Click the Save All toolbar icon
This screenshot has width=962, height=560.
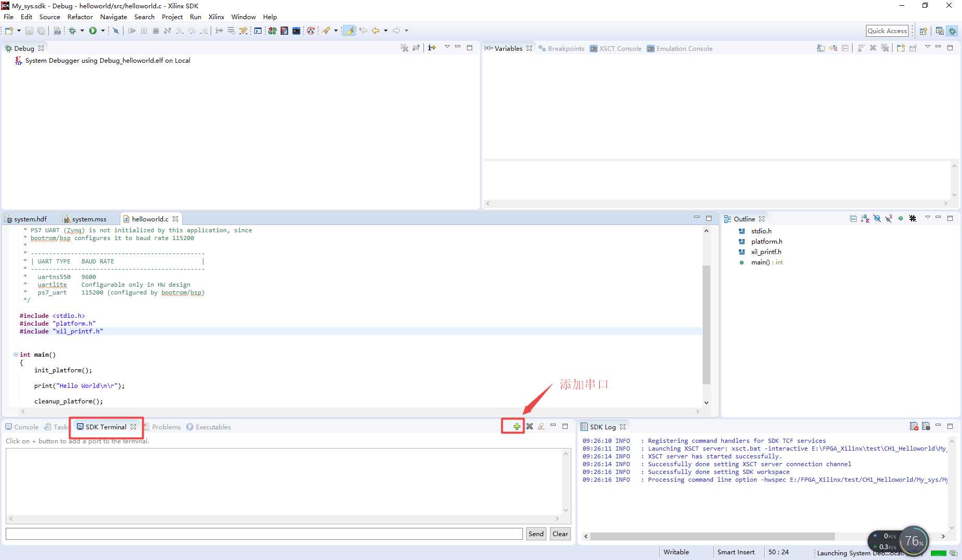pyautogui.click(x=41, y=31)
